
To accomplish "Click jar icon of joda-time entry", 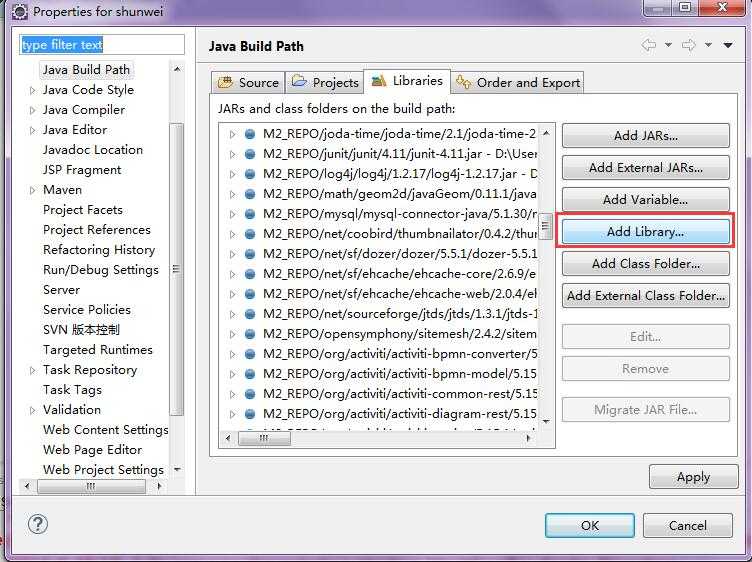I will (250, 134).
